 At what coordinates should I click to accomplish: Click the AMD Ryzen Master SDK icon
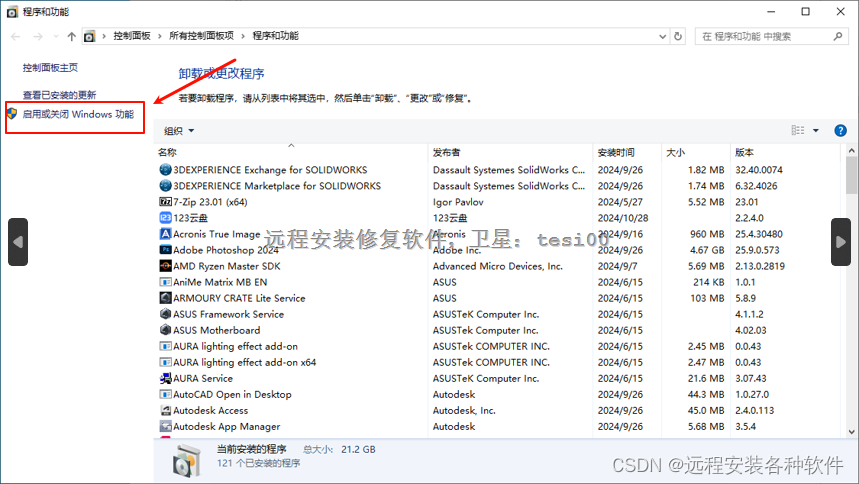pos(165,266)
